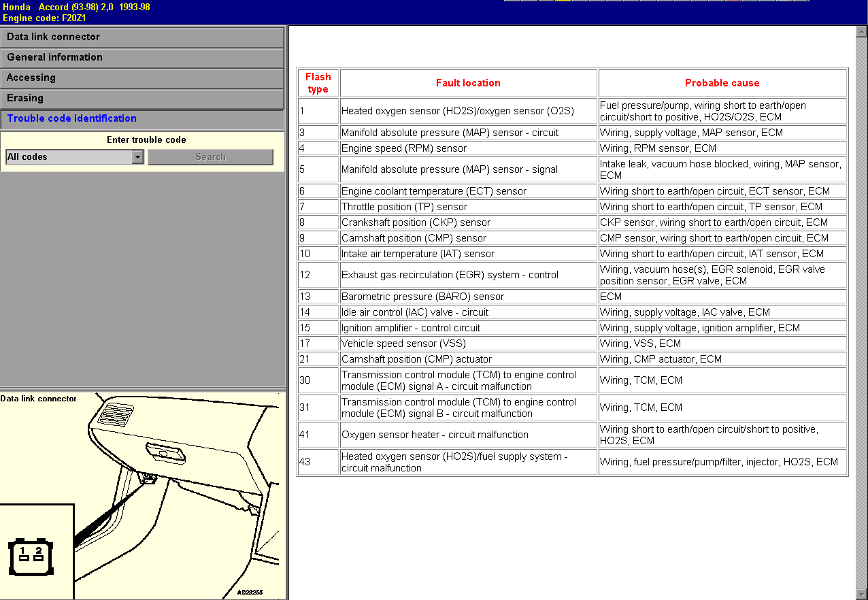This screenshot has width=868, height=600.
Task: Select 'Idle air control (IAC) valve - circuit'
Action: [415, 312]
